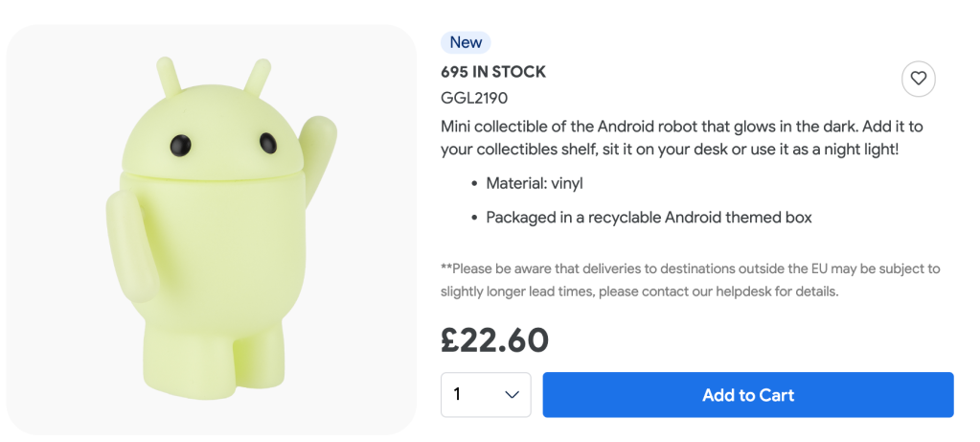Screen dimensions: 980x442
Task: Click the recyclable Android themed box bullet
Action: [649, 218]
